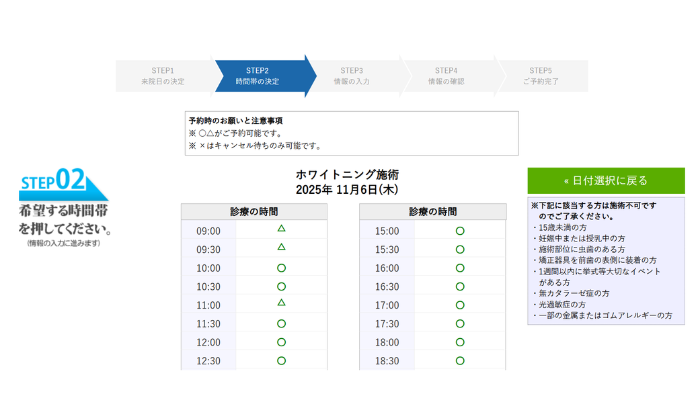
Task: Select the 16:00 circle availability mark
Action: [x=460, y=268]
